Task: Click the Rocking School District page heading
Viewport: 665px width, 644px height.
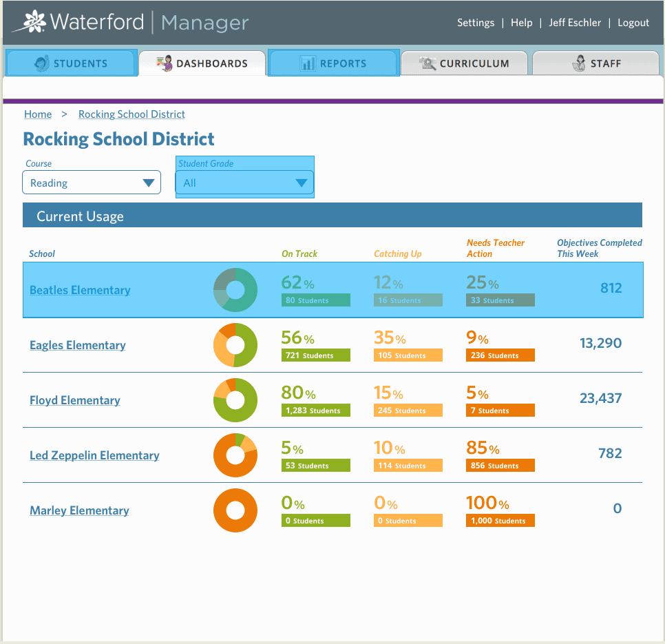Action: point(118,139)
